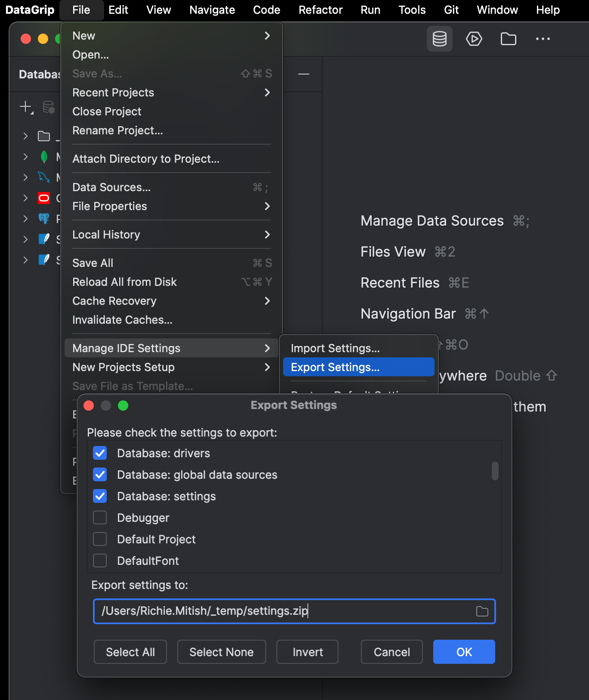Click the browse folder icon in export path field
Image resolution: width=589 pixels, height=700 pixels.
click(x=482, y=611)
